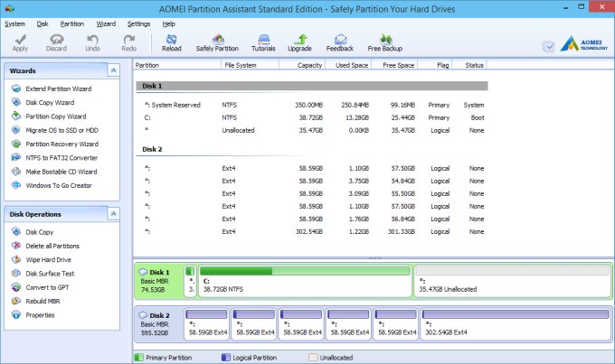Open the Partition menu
Image resolution: width=615 pixels, height=364 pixels.
click(x=72, y=23)
